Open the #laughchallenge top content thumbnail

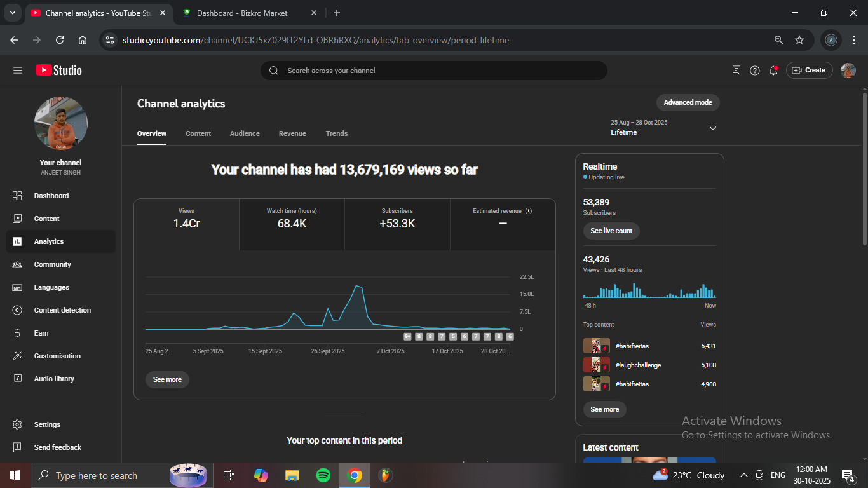[596, 365]
